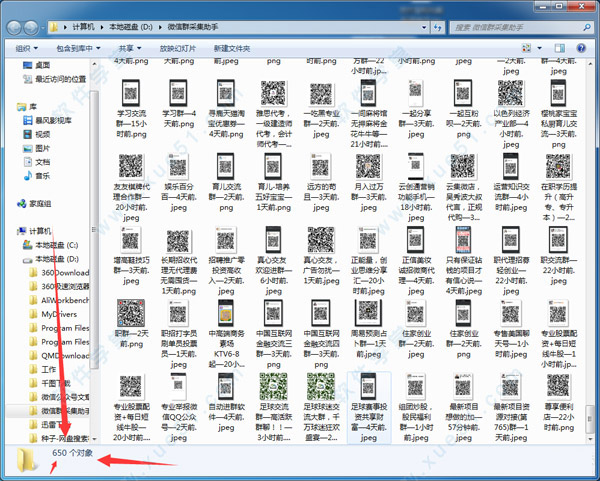Select the 住家创业群—2天前.png file

click(x=463, y=329)
